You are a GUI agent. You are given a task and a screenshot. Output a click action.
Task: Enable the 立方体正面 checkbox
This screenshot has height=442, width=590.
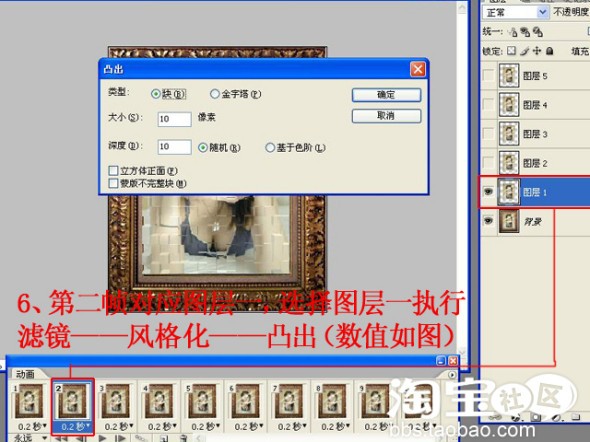coord(113,171)
